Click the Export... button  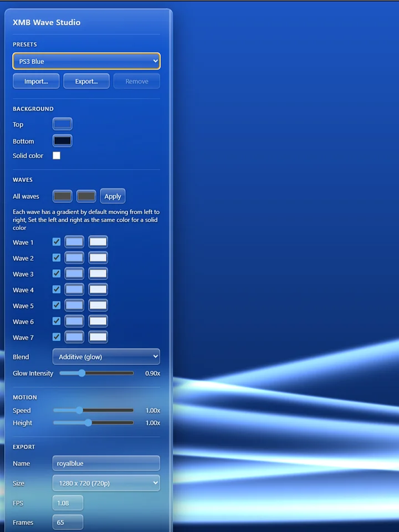86,81
